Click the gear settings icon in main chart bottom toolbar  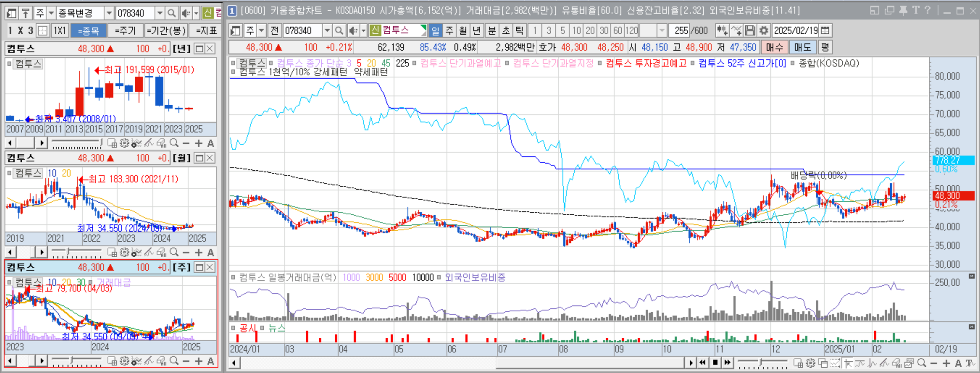[811, 363]
